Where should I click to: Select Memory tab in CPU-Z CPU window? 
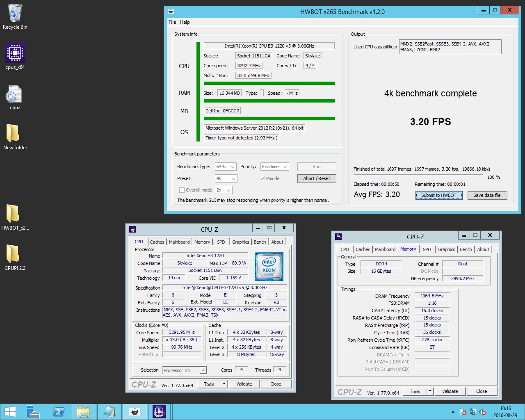click(202, 242)
